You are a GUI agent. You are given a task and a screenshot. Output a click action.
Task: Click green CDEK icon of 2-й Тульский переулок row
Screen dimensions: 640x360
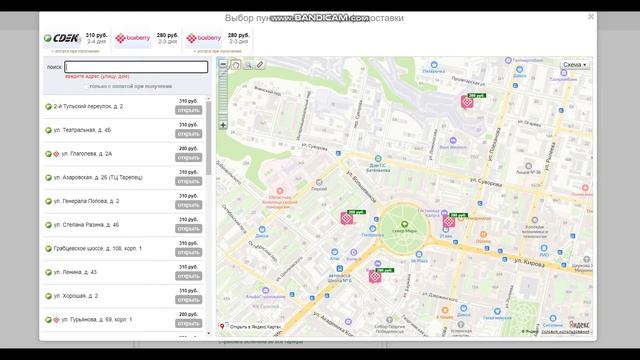pos(48,107)
